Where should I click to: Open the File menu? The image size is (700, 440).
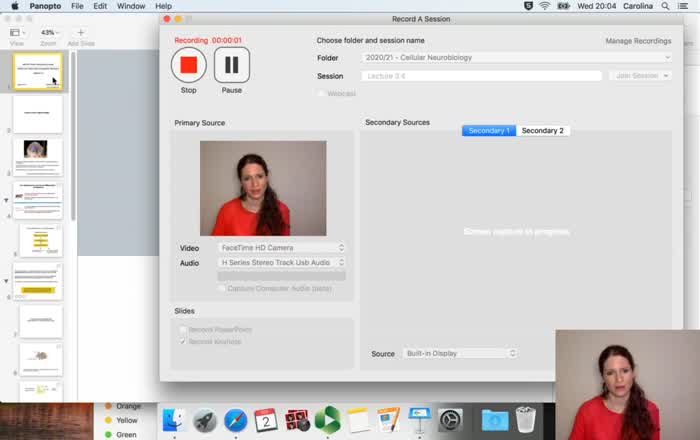coord(77,6)
